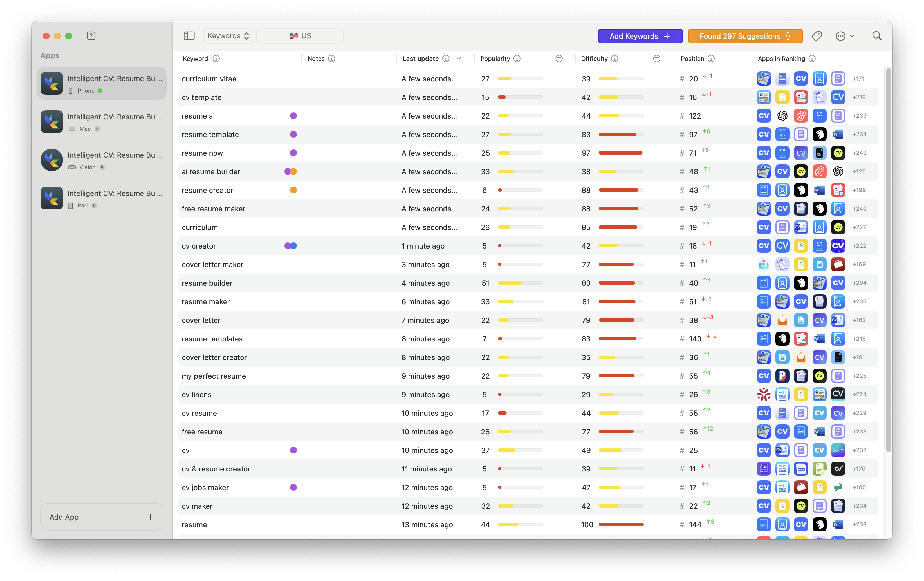The width and height of the screenshot is (924, 581).
Task: Toggle the pause indicator on the iPad app
Action: [x=94, y=205]
